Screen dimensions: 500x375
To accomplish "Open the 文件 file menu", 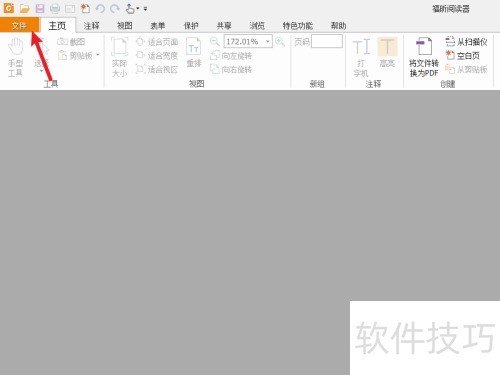I will (x=19, y=25).
